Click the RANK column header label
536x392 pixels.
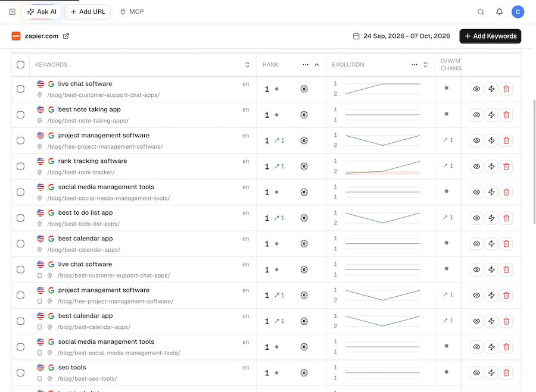coord(270,64)
